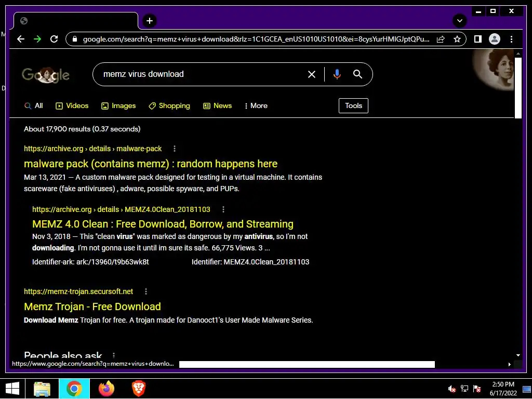Viewport: 532px width, 399px height.
Task: Open the Chrome profile avatar
Action: [x=495, y=39]
